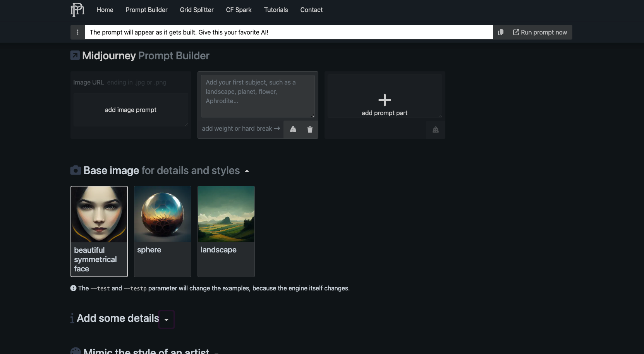
Task: Click the add image prompt button
Action: [131, 110]
